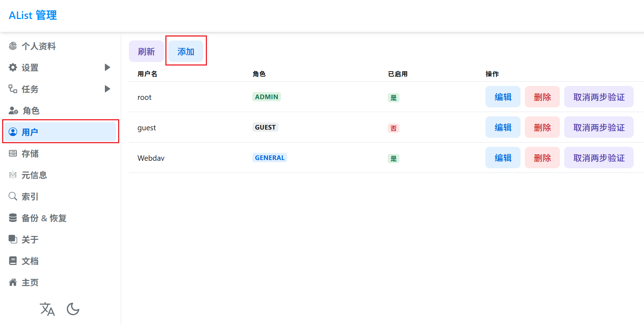
Task: Click the 操作 column header
Action: pos(492,74)
